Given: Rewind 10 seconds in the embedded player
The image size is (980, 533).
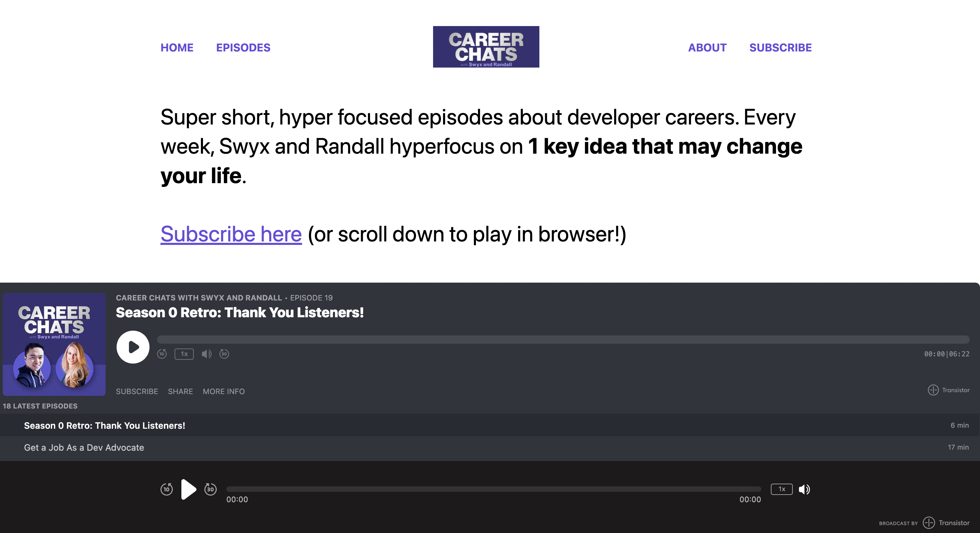Looking at the screenshot, I should pos(162,354).
